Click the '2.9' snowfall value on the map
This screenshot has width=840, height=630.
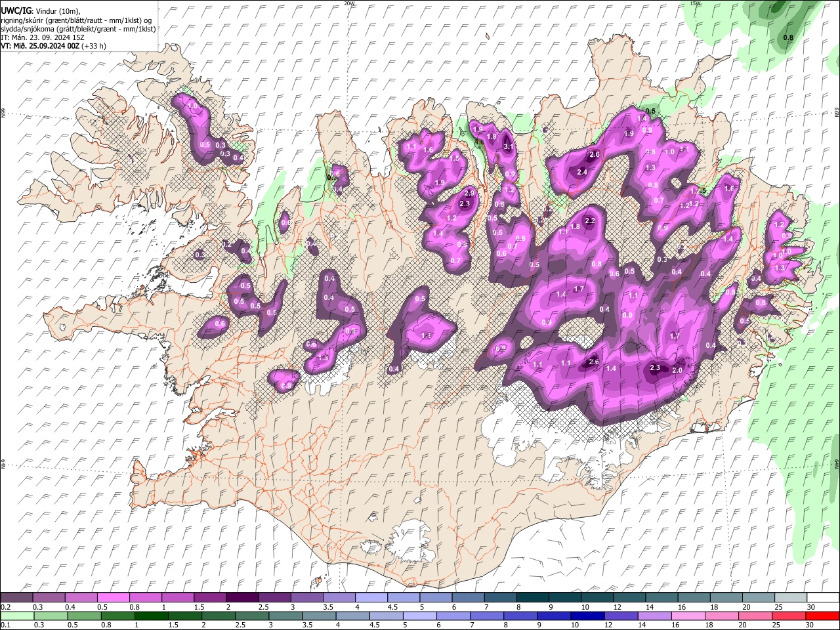469,193
